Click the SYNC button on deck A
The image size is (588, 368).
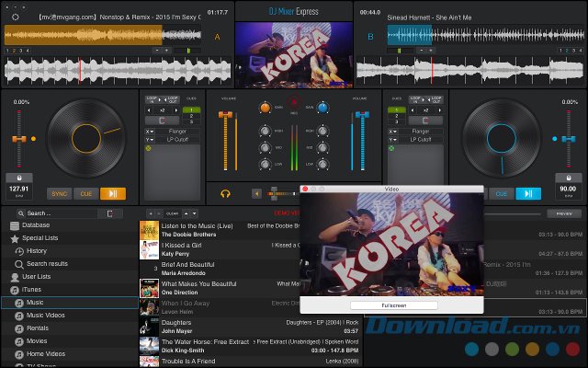point(60,193)
